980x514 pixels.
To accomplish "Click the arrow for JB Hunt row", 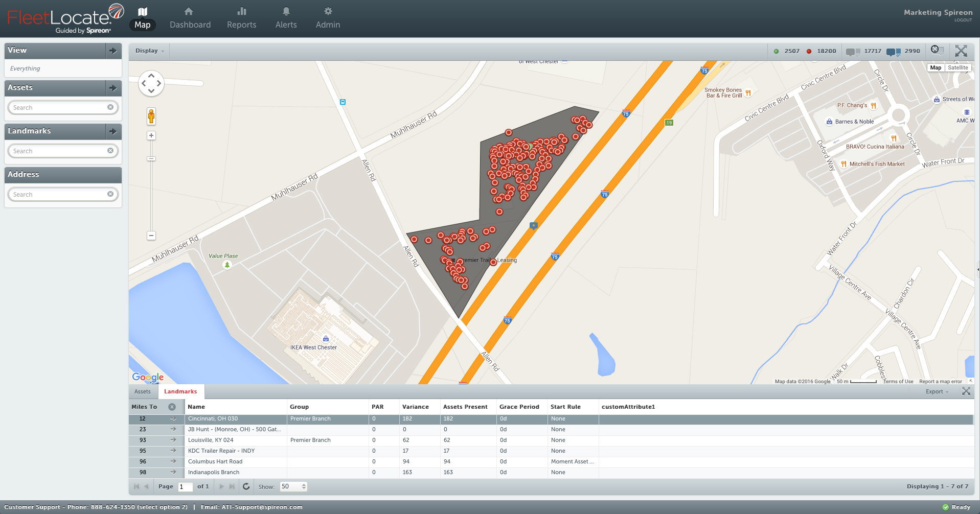I will (173, 430).
